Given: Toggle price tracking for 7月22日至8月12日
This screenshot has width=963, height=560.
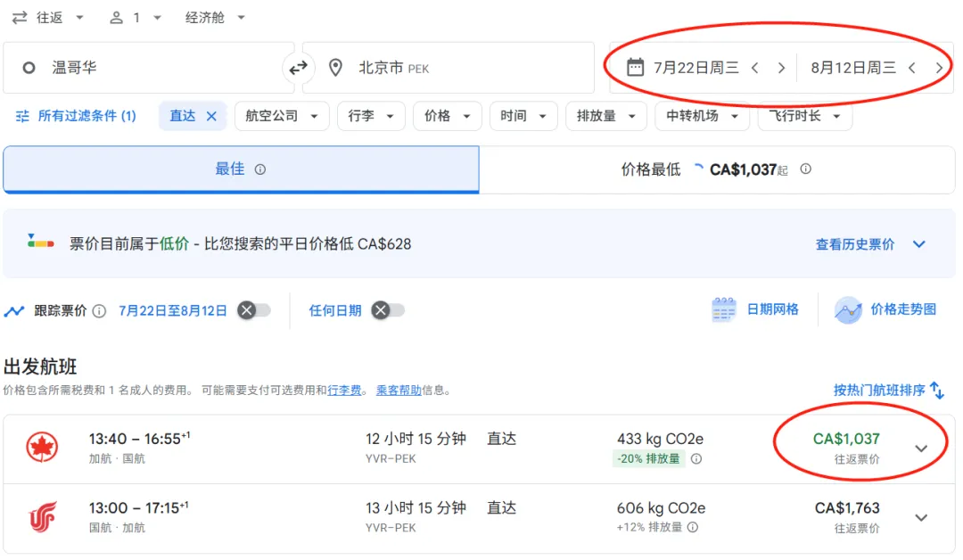Looking at the screenshot, I should tap(254, 310).
